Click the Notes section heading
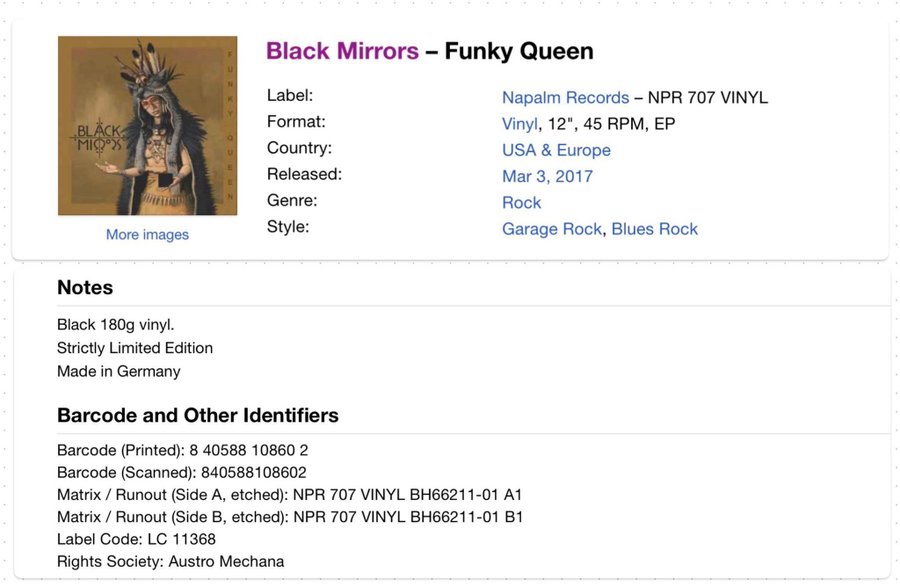 [x=85, y=287]
